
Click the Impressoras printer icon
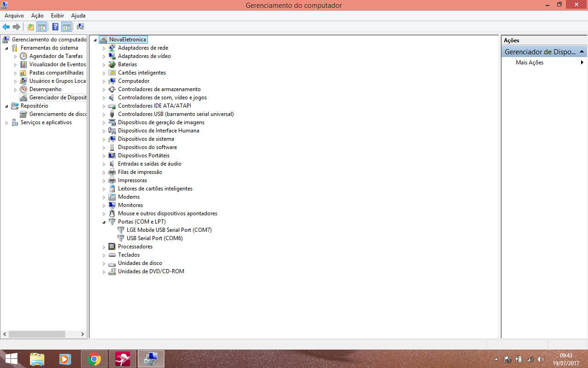coord(112,180)
